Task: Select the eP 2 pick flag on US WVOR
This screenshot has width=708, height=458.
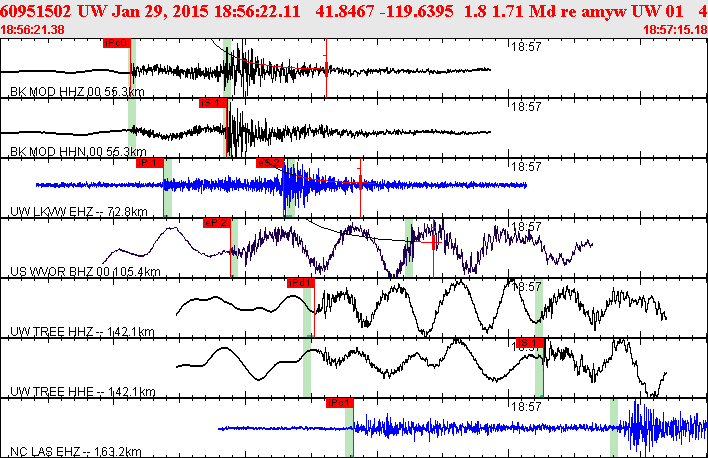Action: (217, 224)
